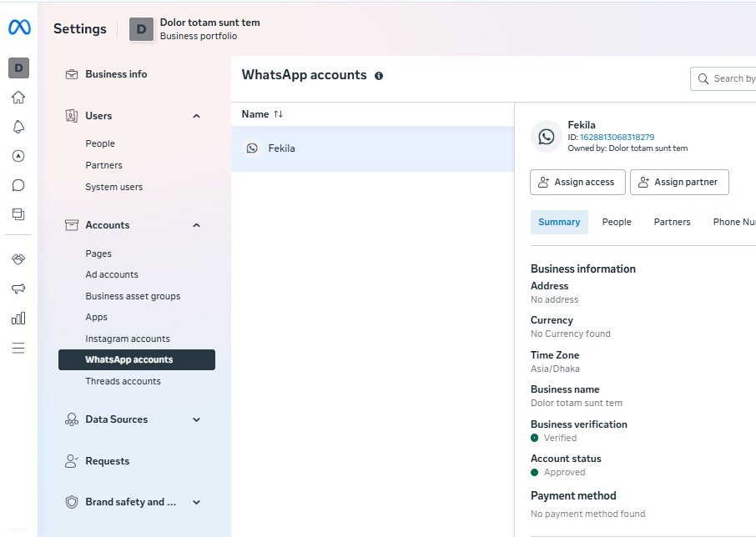Click the Meta logo icon
The height and width of the screenshot is (537, 756).
tap(19, 28)
